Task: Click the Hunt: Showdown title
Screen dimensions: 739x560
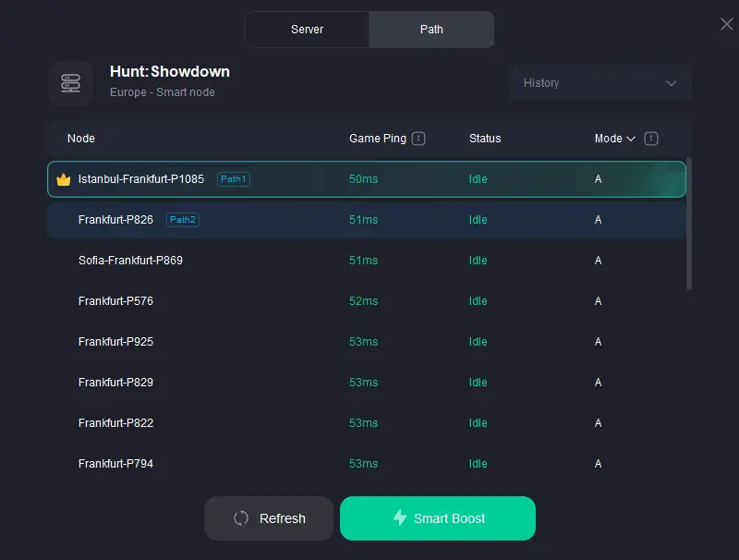Action: [170, 72]
